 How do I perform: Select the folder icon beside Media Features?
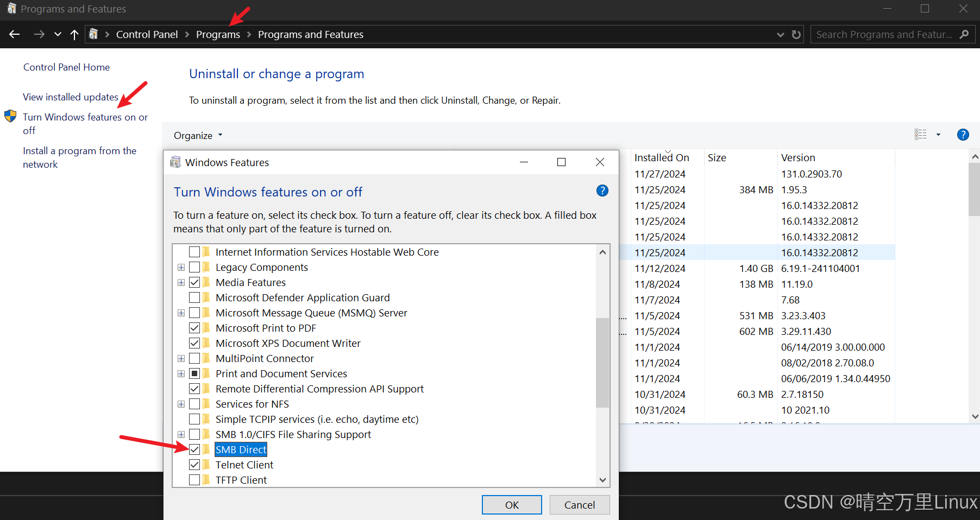[x=206, y=282]
